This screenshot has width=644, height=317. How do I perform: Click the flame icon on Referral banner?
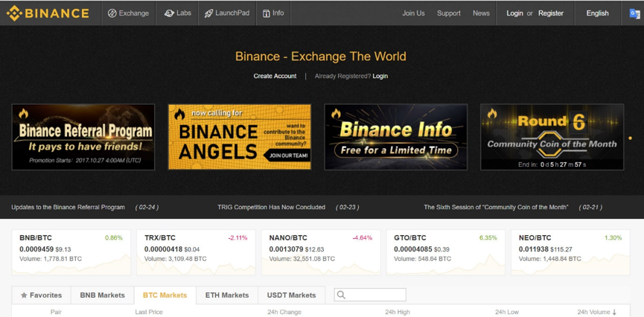(x=23, y=114)
